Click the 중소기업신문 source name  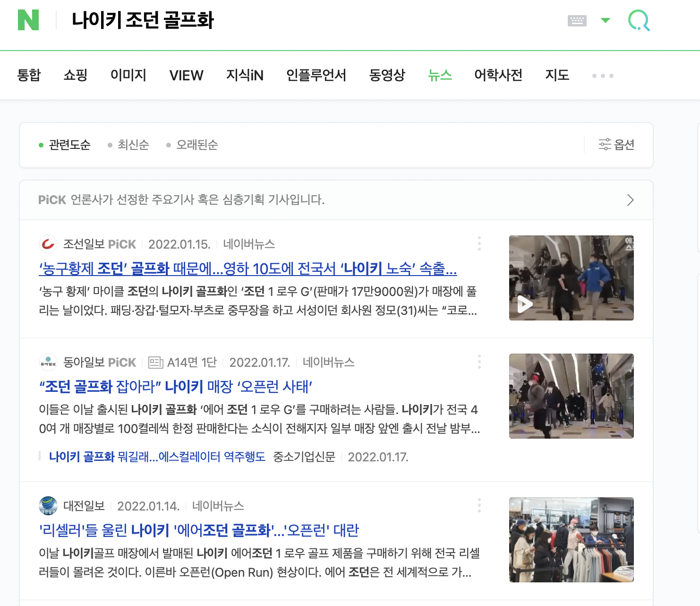pos(304,457)
